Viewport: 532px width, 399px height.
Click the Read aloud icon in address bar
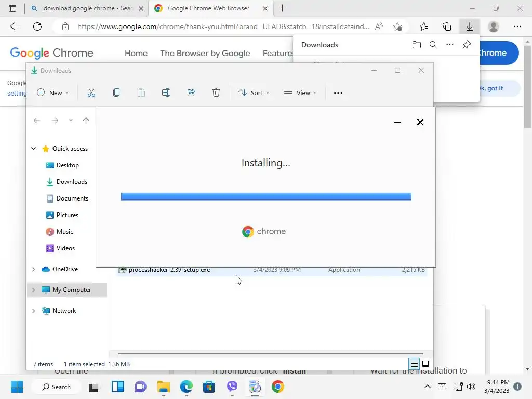pos(379,26)
